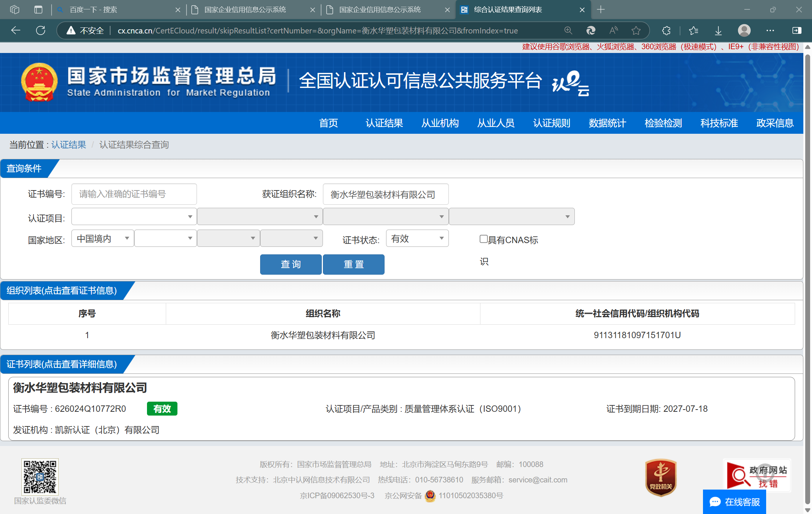Add page to favorites star icon
The image size is (812, 514).
[x=636, y=30]
